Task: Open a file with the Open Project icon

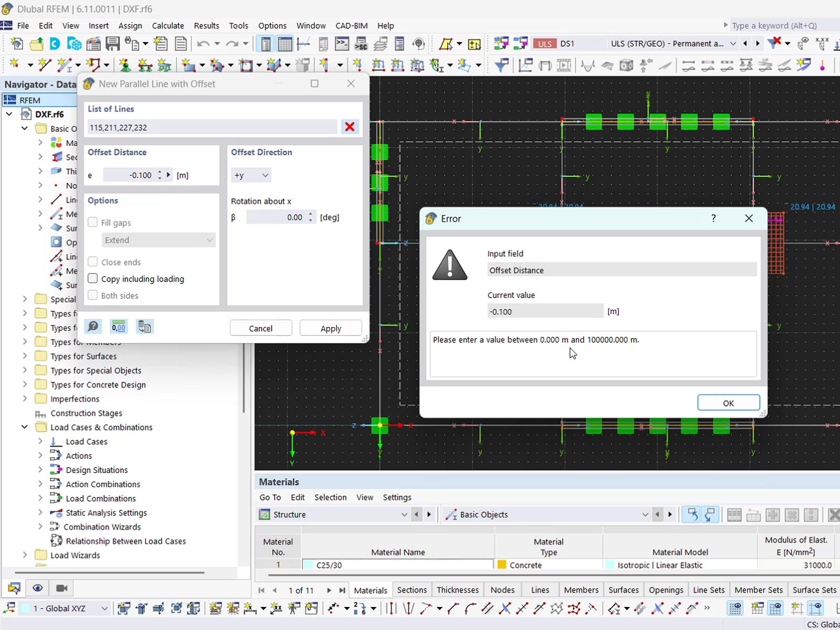Action: pos(36,44)
